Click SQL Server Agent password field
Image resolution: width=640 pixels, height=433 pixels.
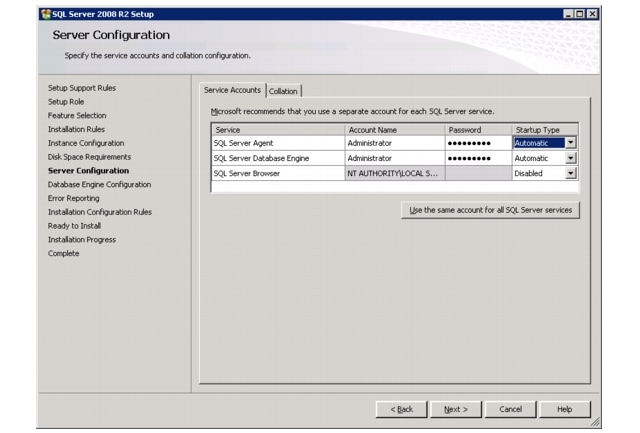tap(478, 143)
